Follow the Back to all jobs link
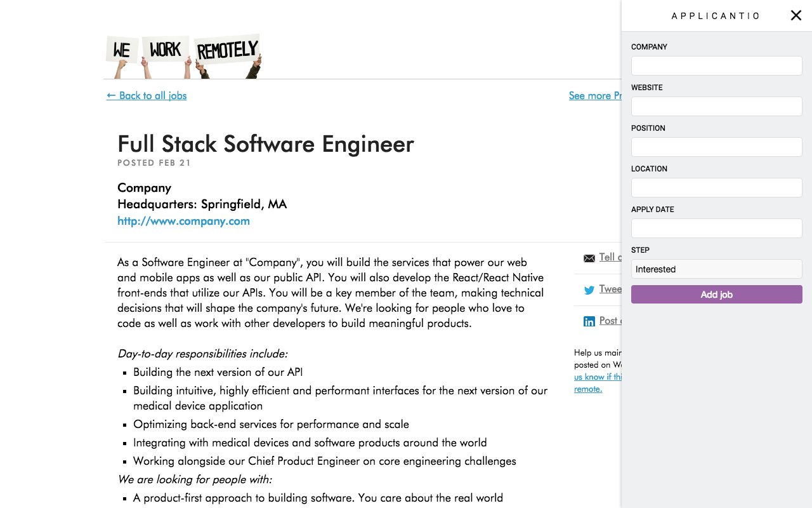812x508 pixels. [x=147, y=95]
